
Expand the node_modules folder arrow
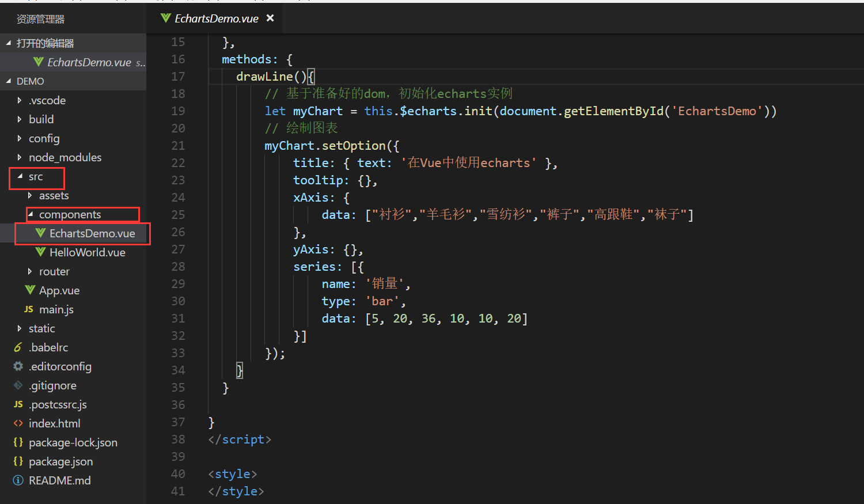[x=19, y=157]
